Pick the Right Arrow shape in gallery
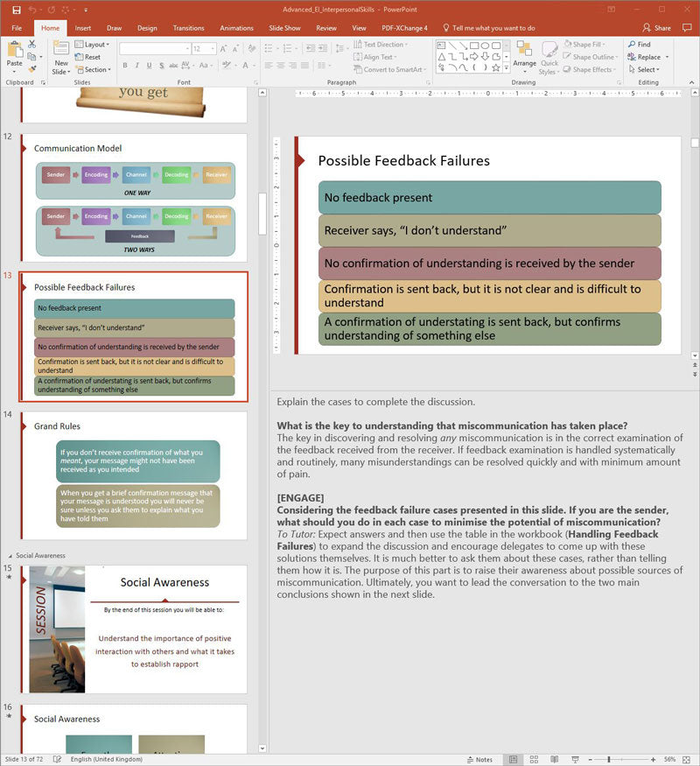700x766 pixels. click(x=474, y=57)
